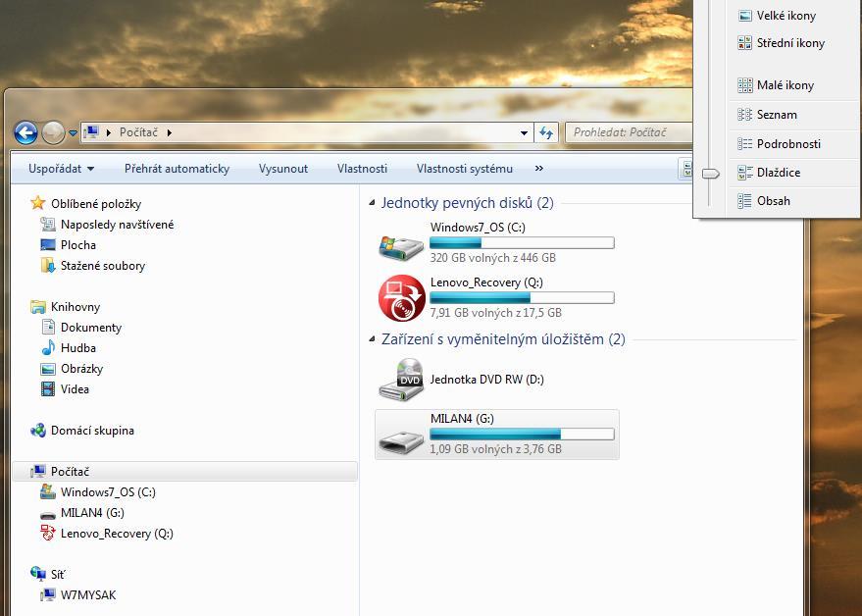
Task: Collapse Jednotky pevných disků group
Action: [373, 203]
